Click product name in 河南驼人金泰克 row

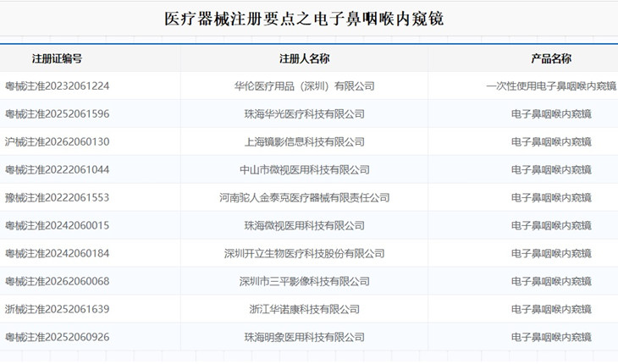click(x=551, y=198)
